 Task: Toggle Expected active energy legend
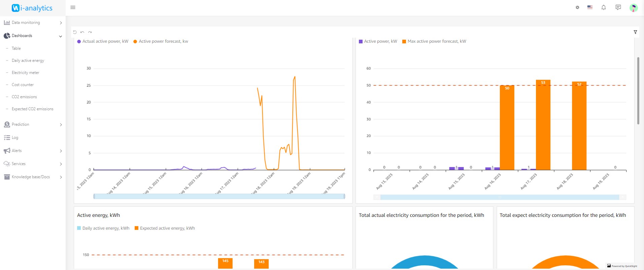pos(165,228)
